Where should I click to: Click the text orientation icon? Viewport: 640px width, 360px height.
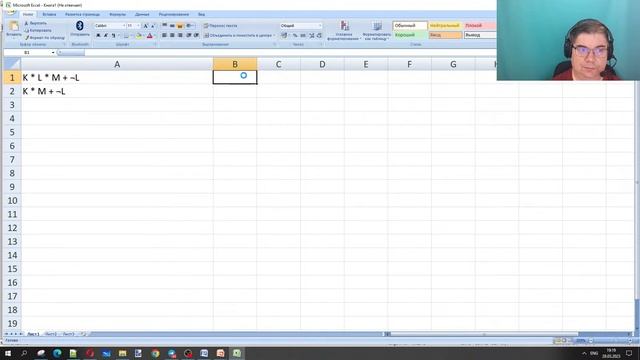(189, 26)
